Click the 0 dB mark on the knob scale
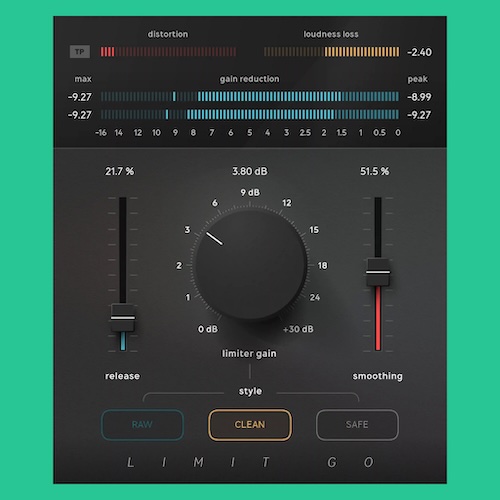 tap(208, 329)
